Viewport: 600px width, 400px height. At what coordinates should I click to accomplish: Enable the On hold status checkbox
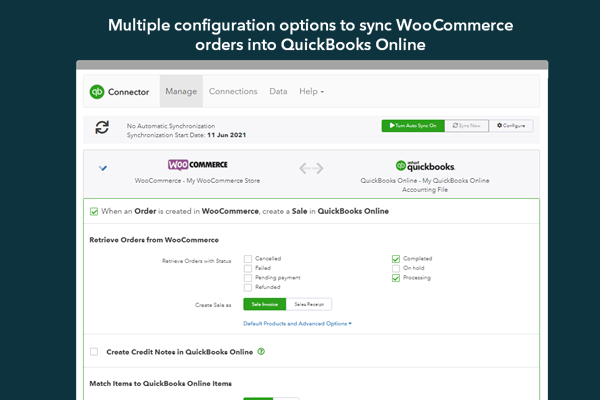[396, 268]
